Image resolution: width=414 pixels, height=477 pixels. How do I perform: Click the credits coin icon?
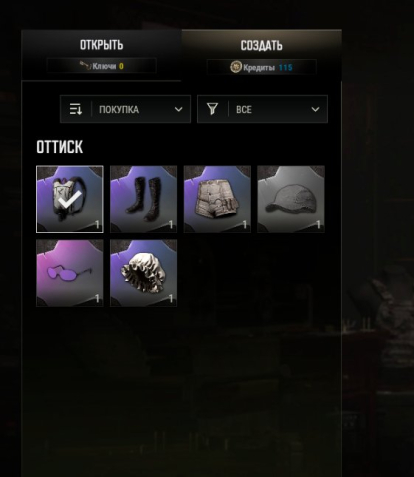236,67
